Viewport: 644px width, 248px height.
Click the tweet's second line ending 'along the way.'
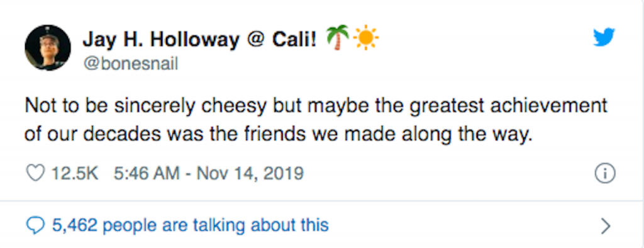click(x=279, y=135)
